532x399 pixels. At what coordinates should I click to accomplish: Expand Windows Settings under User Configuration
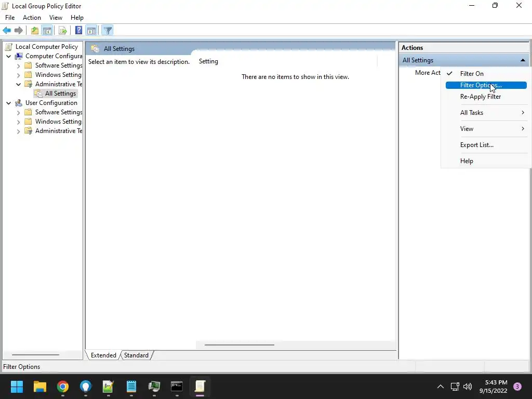19,122
